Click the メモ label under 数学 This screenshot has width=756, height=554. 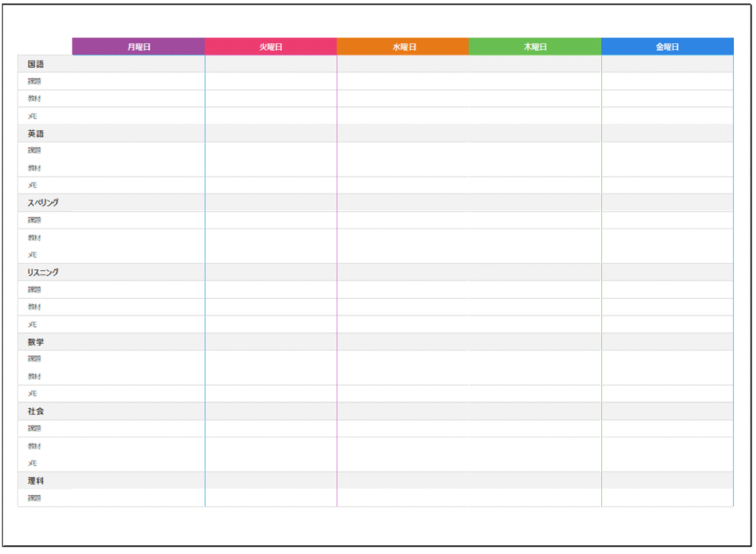coord(32,394)
